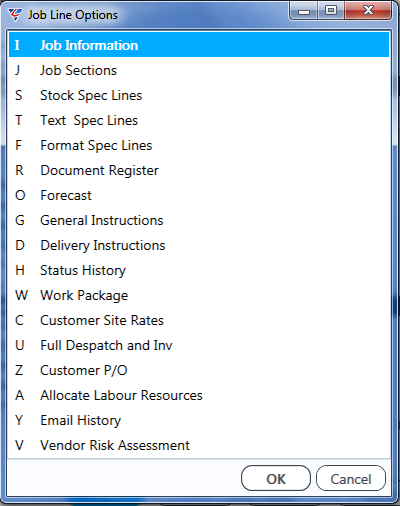Confirm selection with the OK button

(276, 478)
